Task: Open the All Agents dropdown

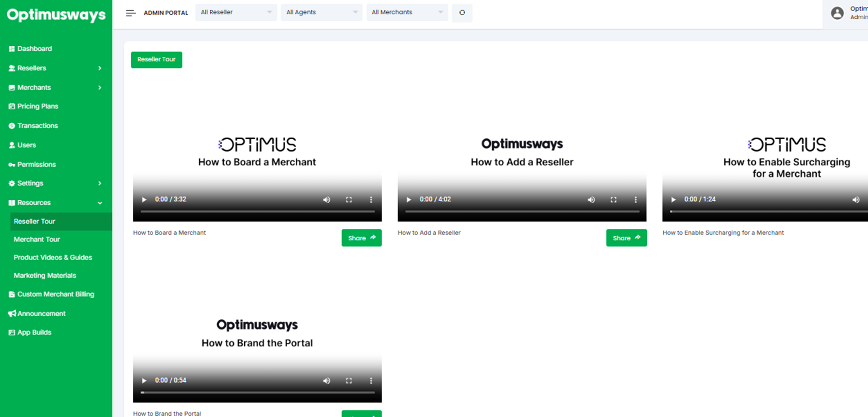Action: coord(321,12)
